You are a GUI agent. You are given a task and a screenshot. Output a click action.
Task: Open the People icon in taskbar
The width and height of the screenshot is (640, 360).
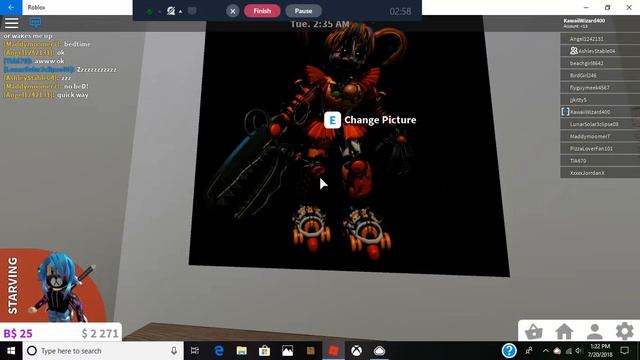click(x=529, y=351)
